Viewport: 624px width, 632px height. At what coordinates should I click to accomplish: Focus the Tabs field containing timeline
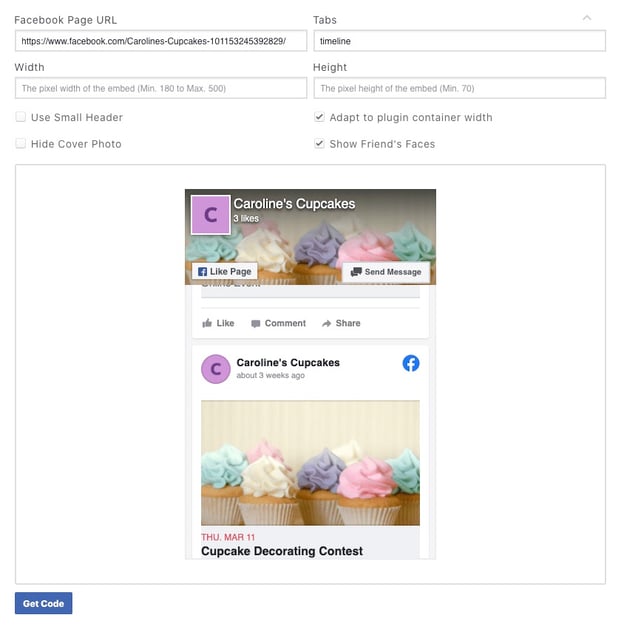460,41
